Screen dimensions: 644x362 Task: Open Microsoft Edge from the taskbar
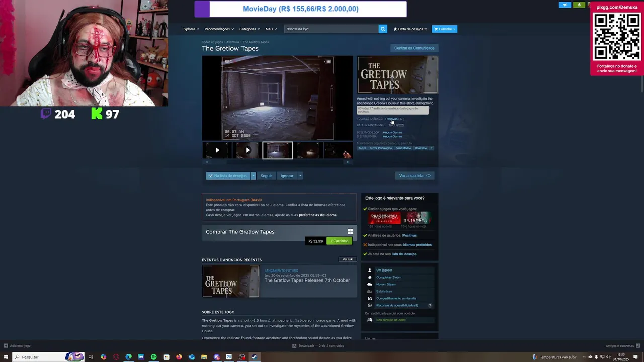[128, 357]
